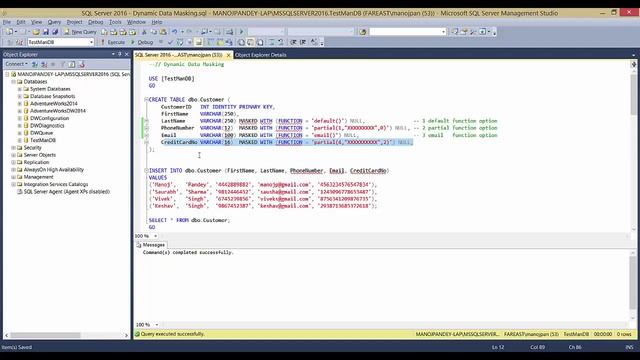
Task: Open the Window menu
Action: coord(136,22)
